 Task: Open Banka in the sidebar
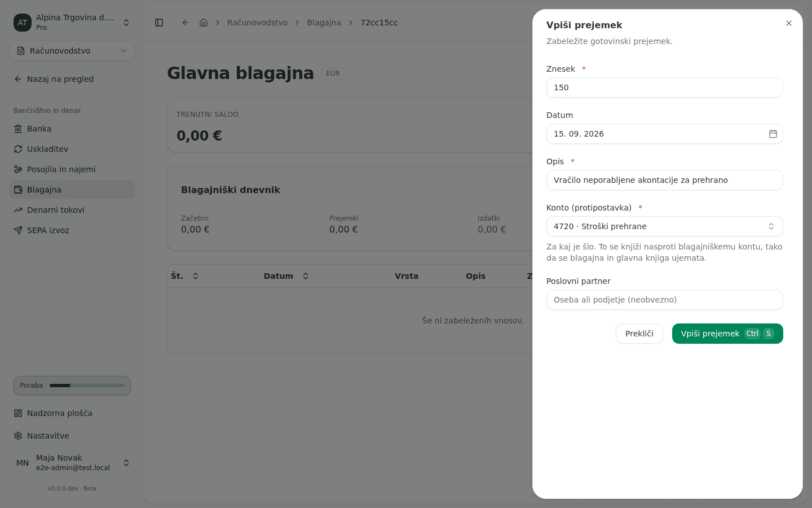(72, 129)
